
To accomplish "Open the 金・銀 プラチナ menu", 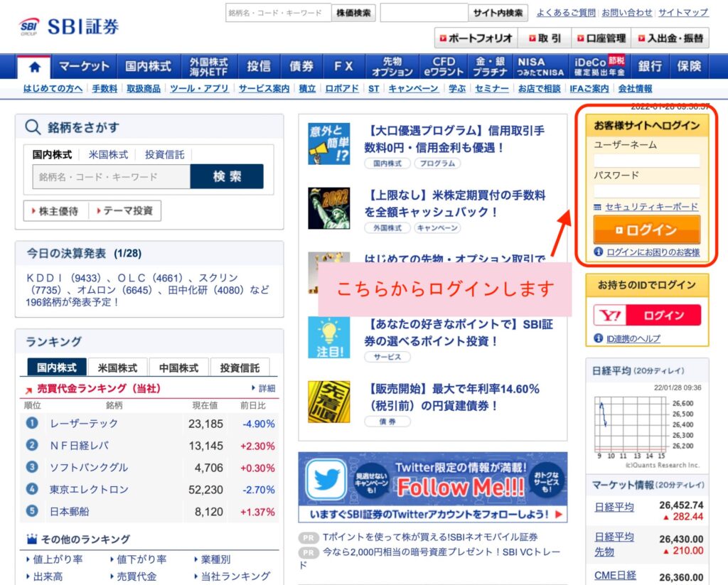I will click(491, 67).
